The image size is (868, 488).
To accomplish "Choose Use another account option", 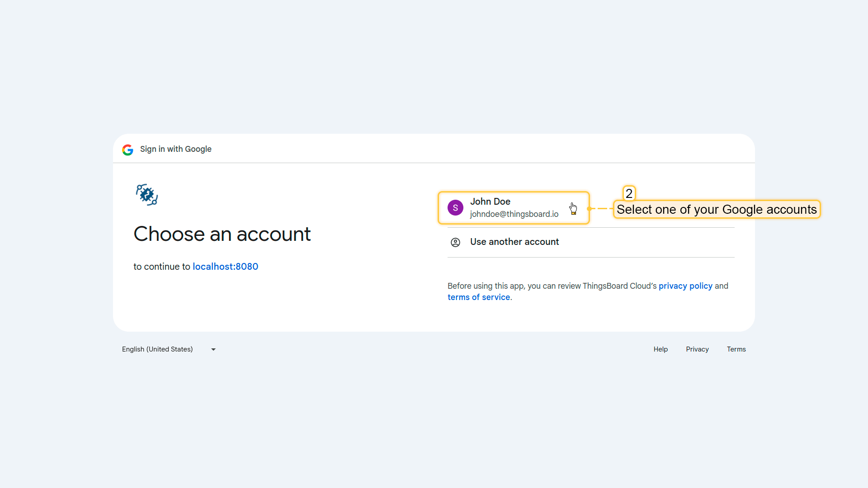I will (x=514, y=242).
